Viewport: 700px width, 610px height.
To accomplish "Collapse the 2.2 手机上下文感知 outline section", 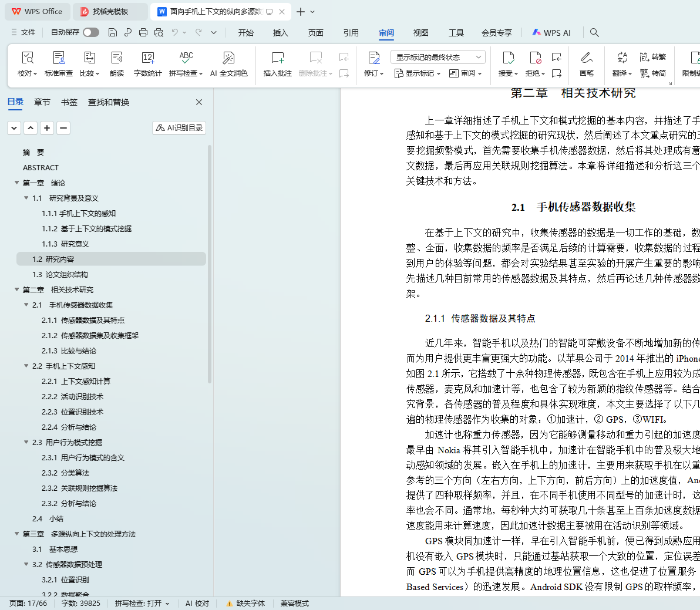I will pyautogui.click(x=26, y=366).
